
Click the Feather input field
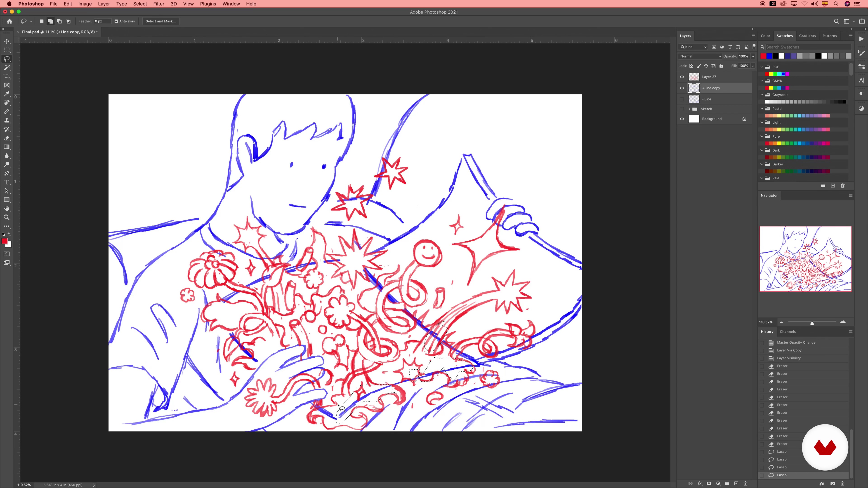[102, 21]
